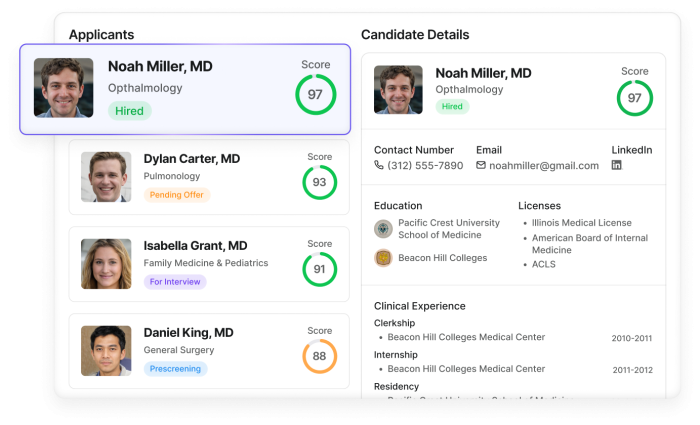The width and height of the screenshot is (700, 425).
Task: Open Dylan Carter, MD applicant name
Action: pos(192,159)
